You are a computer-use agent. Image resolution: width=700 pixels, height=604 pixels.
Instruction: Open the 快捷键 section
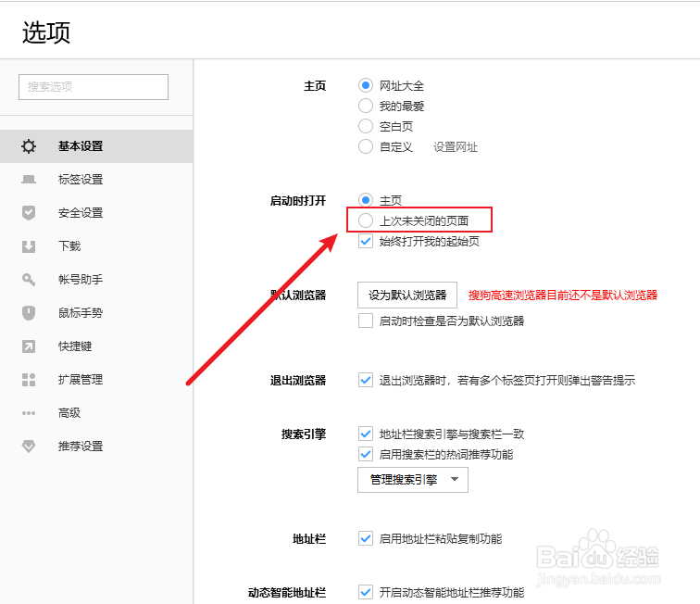96,346
